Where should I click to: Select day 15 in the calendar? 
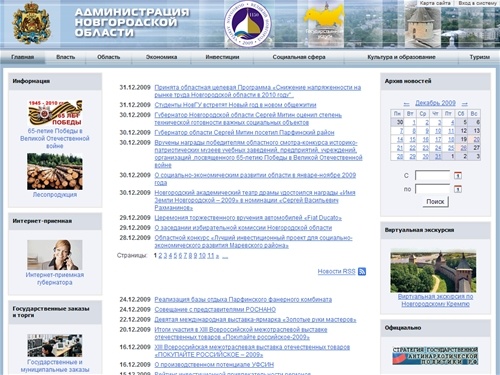tap(413, 139)
